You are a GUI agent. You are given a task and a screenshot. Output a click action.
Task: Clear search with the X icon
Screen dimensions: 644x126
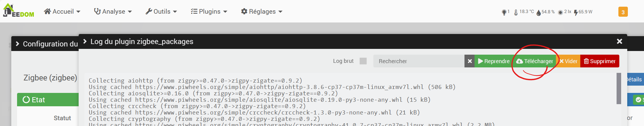(x=470, y=61)
